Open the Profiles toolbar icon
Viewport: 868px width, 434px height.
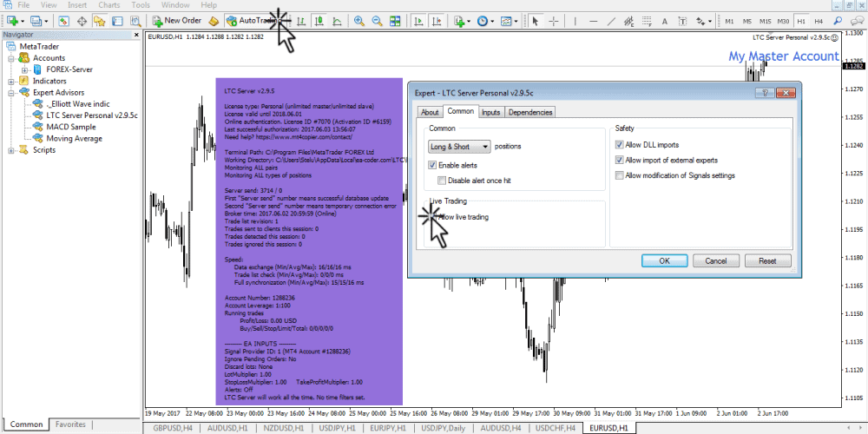(36, 21)
